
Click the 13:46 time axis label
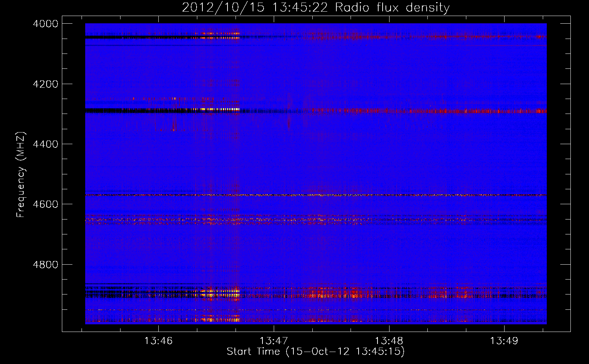click(158, 341)
